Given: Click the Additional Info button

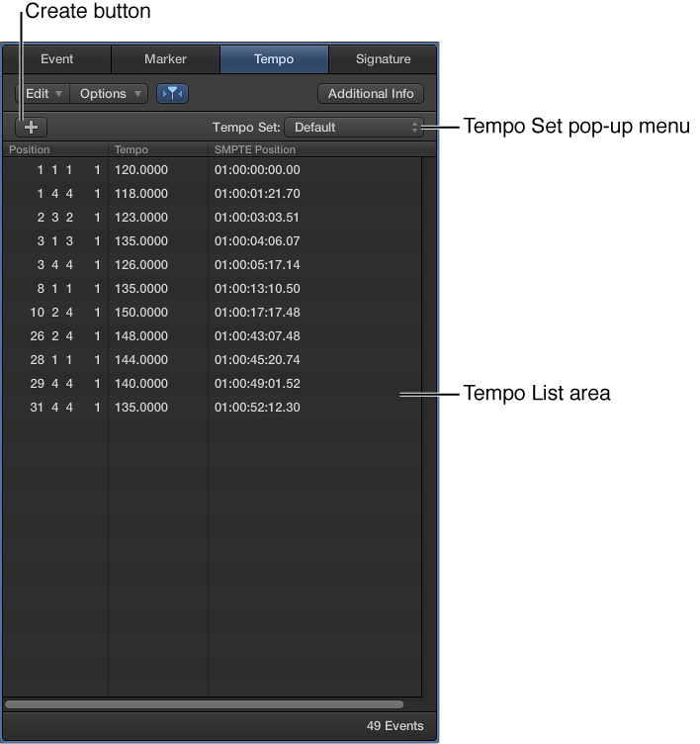Looking at the screenshot, I should pos(371,93).
